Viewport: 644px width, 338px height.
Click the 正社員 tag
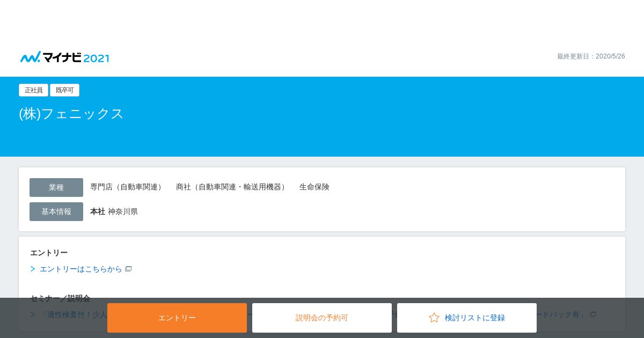[x=33, y=90]
